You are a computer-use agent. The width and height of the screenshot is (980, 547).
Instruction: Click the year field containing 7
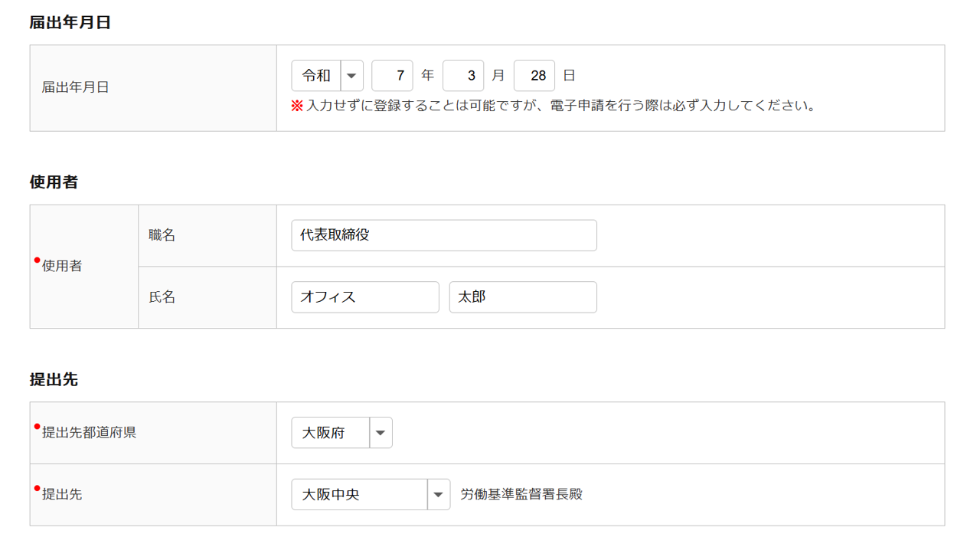(x=392, y=76)
